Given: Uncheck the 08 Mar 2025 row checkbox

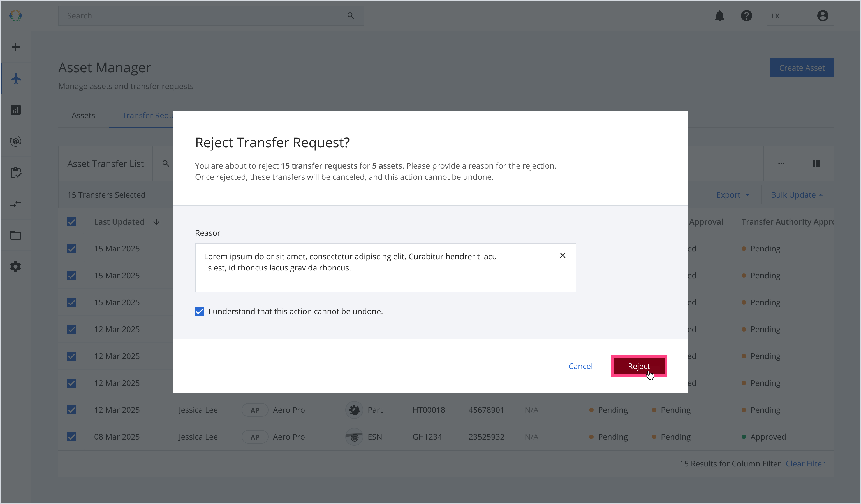Looking at the screenshot, I should pyautogui.click(x=72, y=437).
